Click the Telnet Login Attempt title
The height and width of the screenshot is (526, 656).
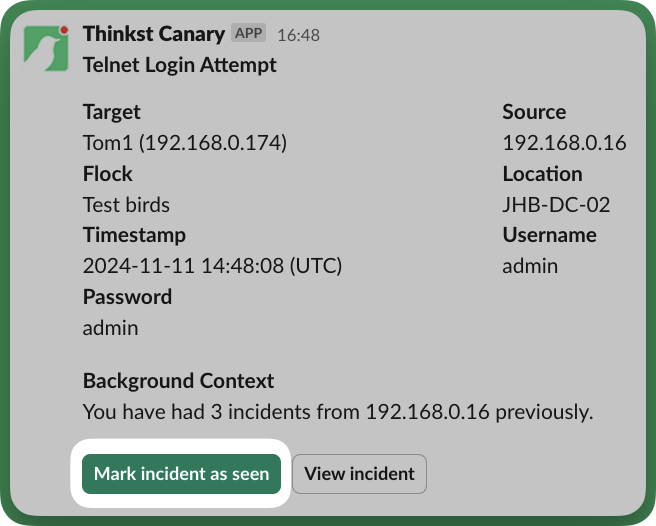pos(180,65)
